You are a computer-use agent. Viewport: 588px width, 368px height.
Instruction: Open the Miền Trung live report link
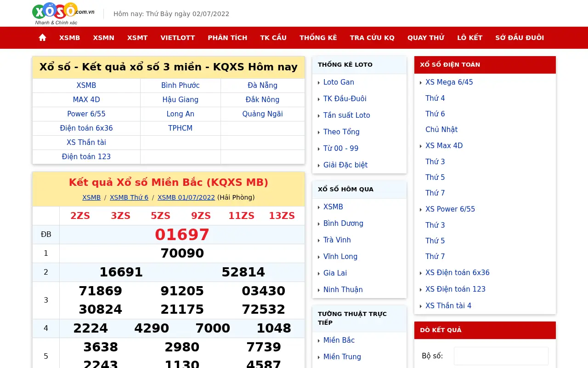pos(342,357)
